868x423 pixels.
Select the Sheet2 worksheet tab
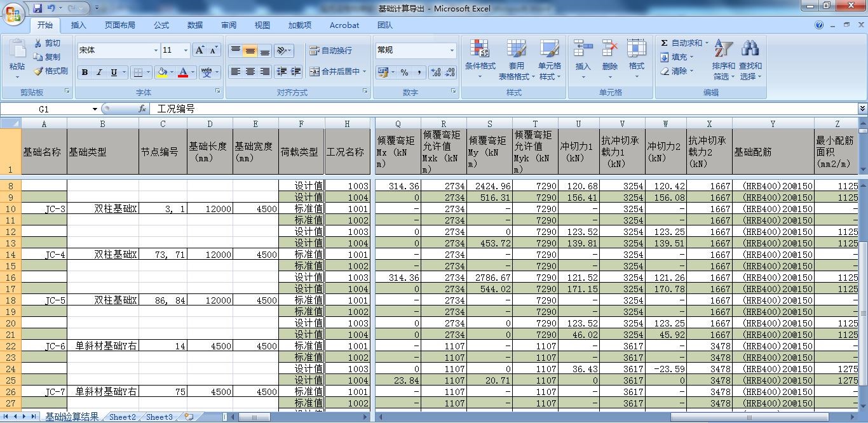(122, 417)
